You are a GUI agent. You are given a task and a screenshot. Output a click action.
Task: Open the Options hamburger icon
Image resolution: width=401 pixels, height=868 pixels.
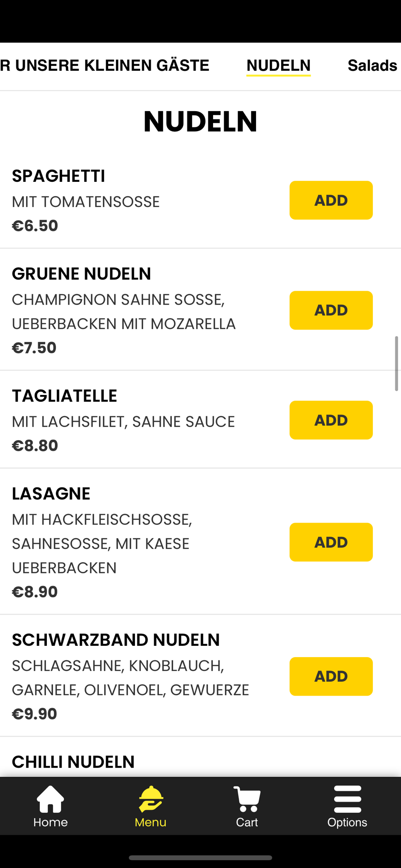(347, 799)
